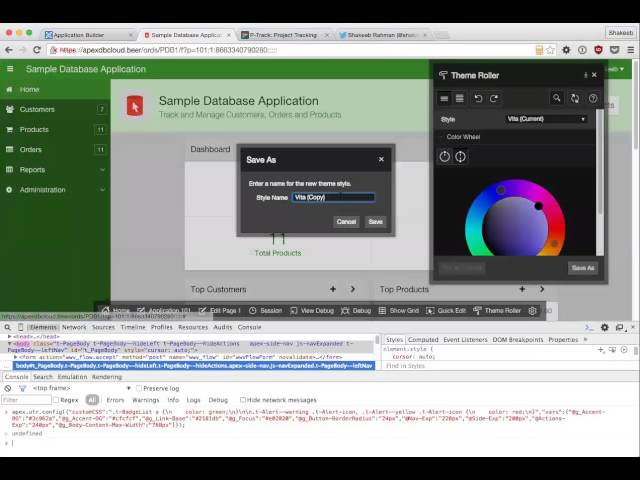Switch to Computed styles tab
Image resolution: width=640 pixels, height=480 pixels.
pyautogui.click(x=423, y=340)
